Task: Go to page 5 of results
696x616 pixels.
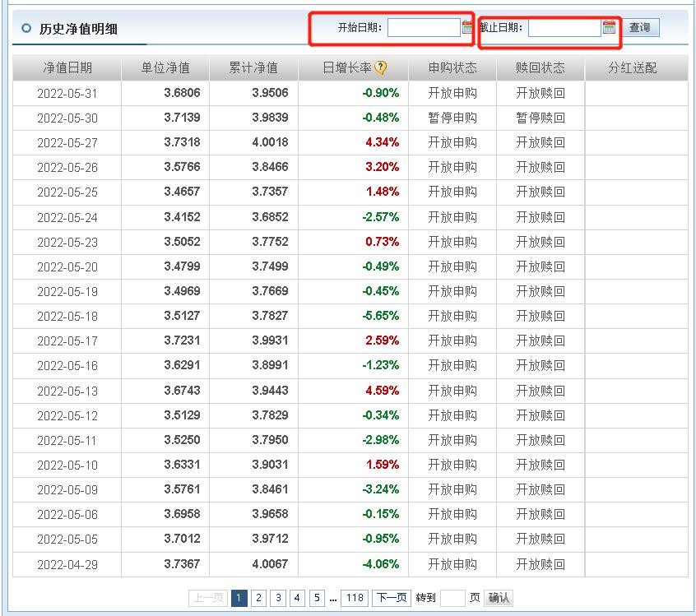Action: click(316, 597)
